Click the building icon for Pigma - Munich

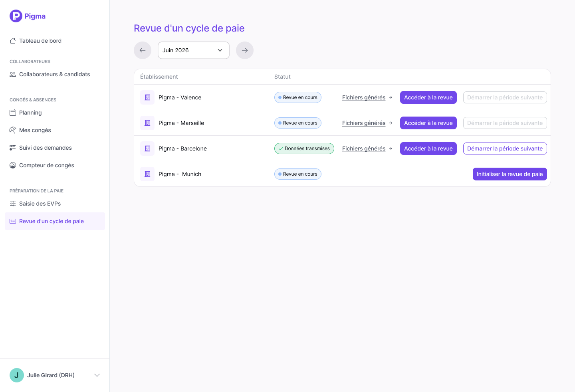(x=147, y=174)
